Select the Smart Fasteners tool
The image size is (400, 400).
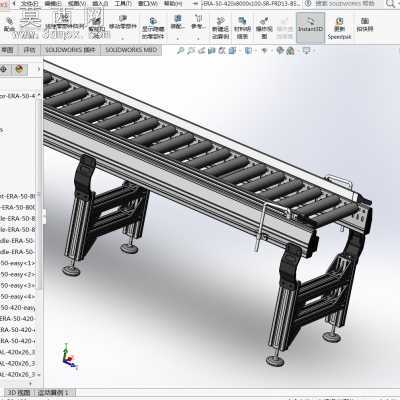point(96,27)
